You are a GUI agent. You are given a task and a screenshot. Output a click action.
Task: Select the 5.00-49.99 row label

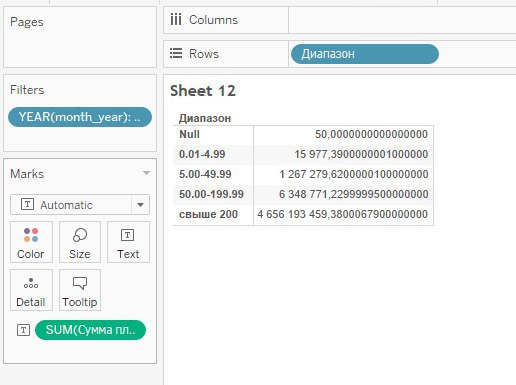click(x=205, y=174)
